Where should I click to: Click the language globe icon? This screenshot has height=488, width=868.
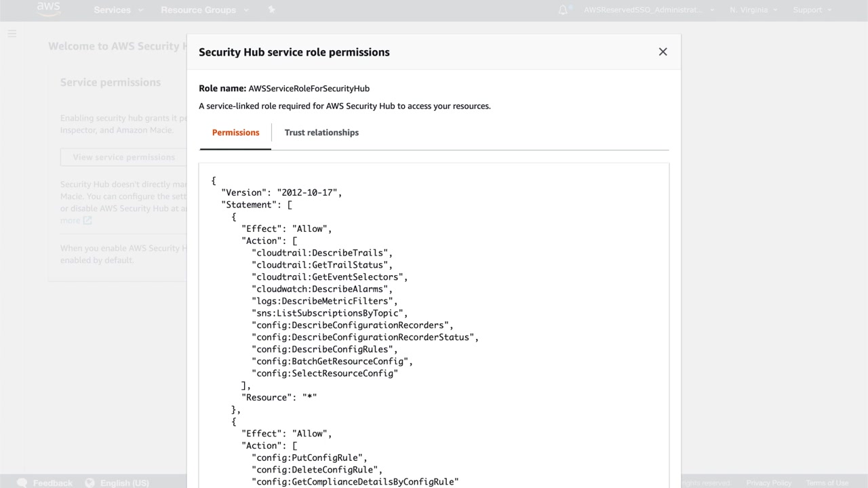(90, 483)
